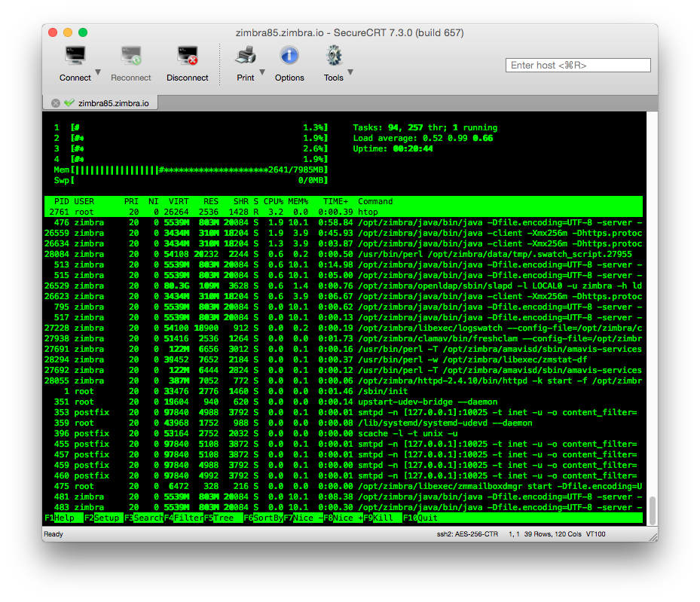The width and height of the screenshot is (700, 602).
Task: Click the window resize grip corner
Action: (653, 537)
